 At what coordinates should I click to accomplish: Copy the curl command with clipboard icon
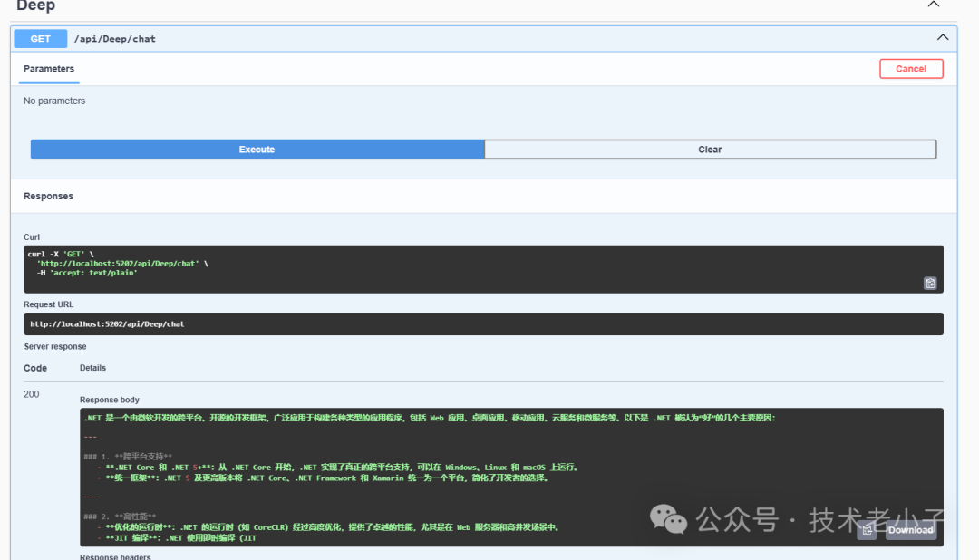tap(930, 284)
